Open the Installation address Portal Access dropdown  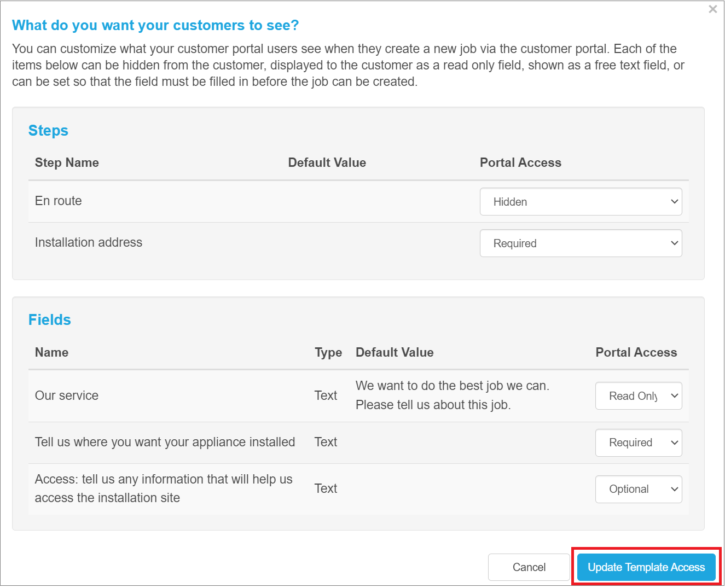[581, 243]
